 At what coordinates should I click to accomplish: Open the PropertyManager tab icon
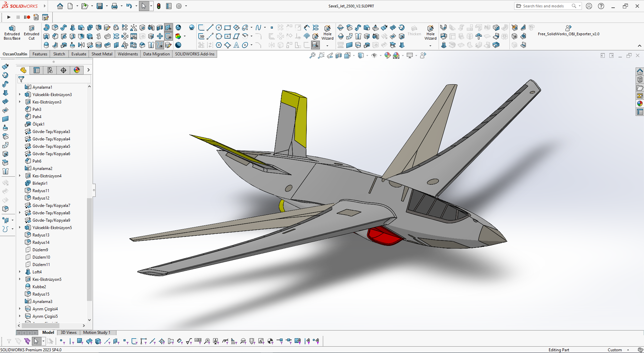tap(37, 70)
